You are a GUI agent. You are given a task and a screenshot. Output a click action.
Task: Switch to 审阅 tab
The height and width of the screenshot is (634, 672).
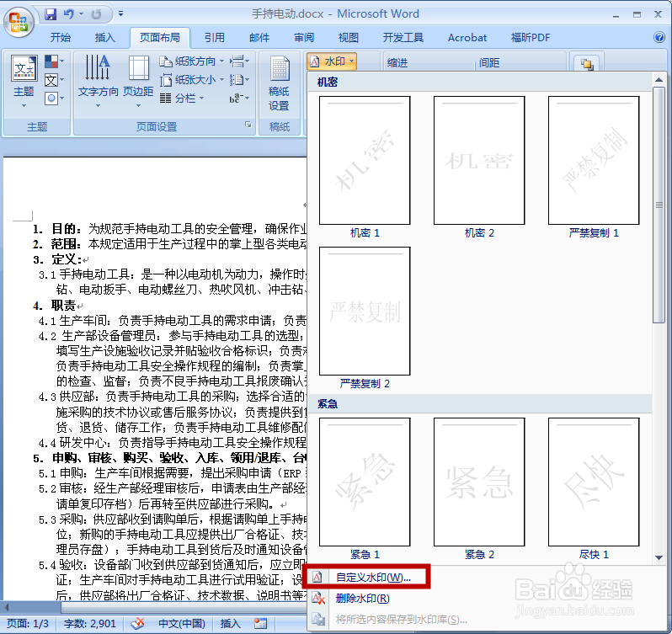click(304, 38)
